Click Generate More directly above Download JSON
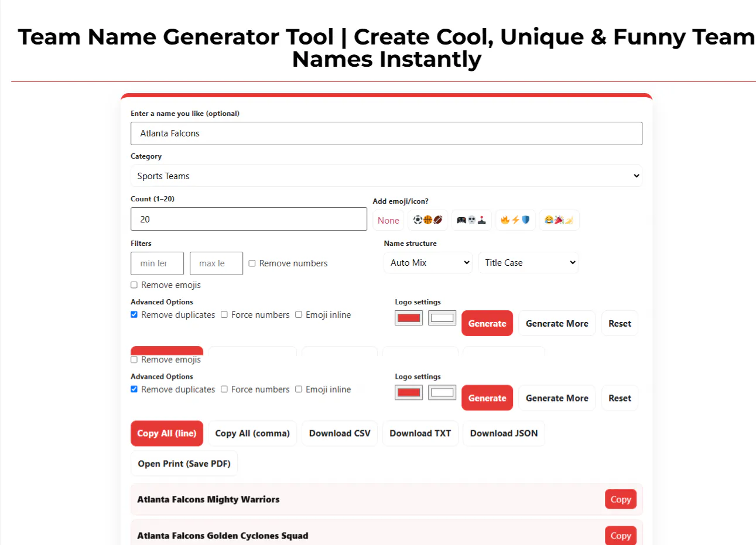 tap(557, 398)
